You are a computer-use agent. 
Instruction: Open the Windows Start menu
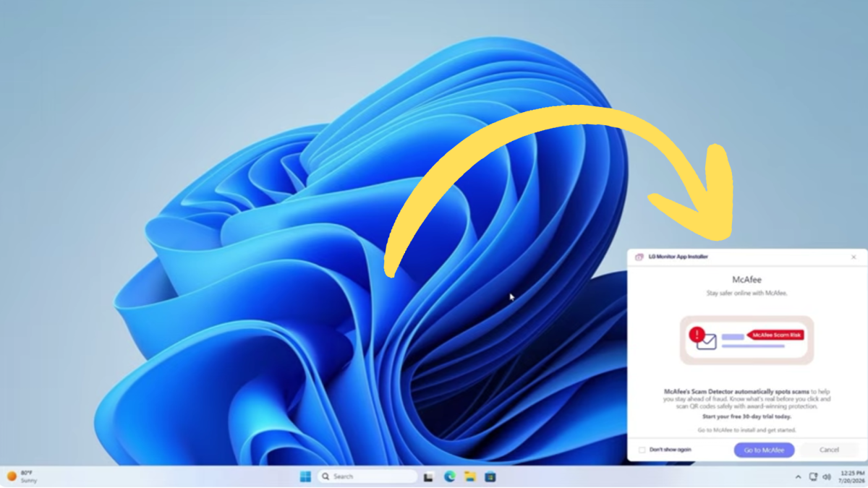click(x=305, y=476)
